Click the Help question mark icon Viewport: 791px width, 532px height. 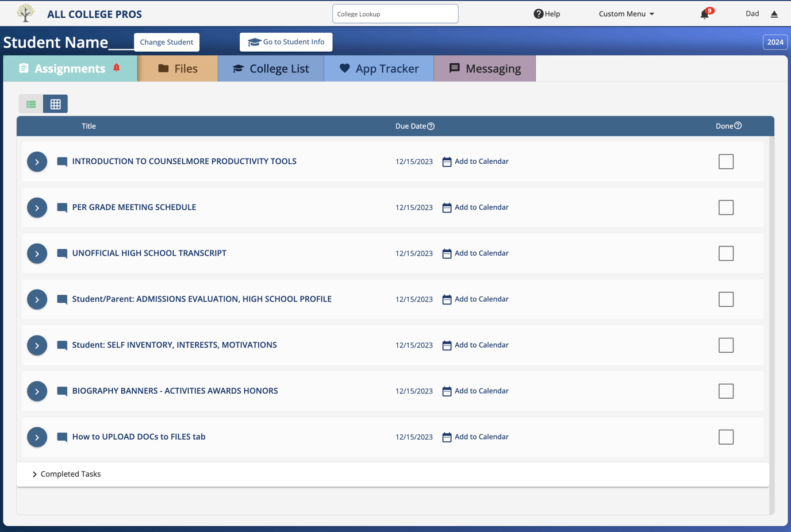click(539, 14)
